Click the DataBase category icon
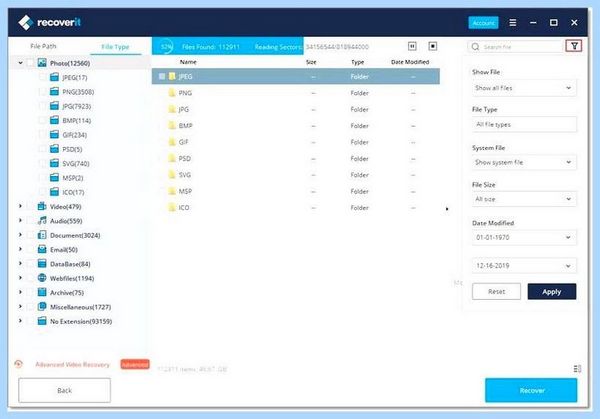Viewport: 600px width, 419px height. pyautogui.click(x=42, y=264)
